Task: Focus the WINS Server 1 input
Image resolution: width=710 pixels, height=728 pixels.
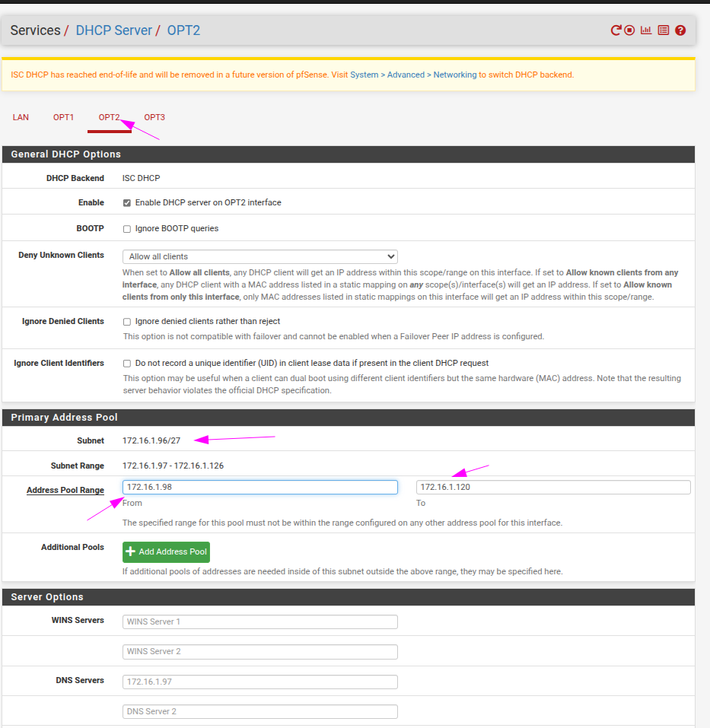Action: tap(259, 622)
